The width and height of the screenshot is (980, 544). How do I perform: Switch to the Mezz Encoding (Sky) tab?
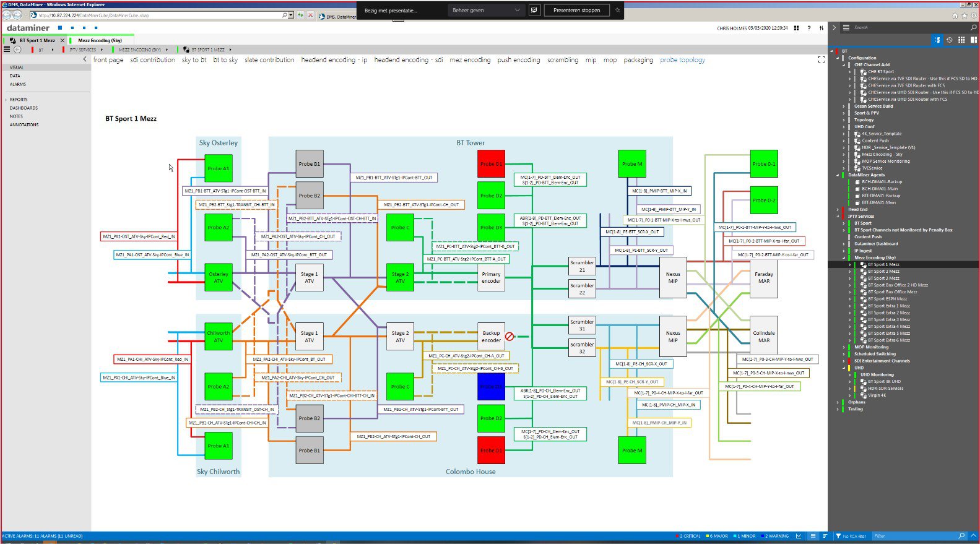(x=100, y=40)
